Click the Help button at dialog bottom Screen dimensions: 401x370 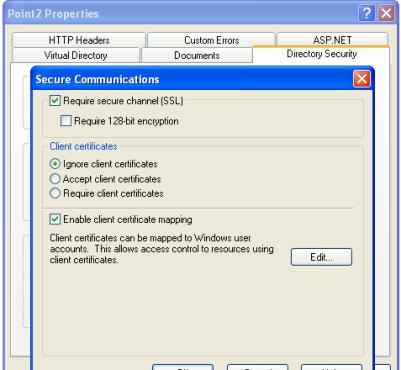(x=331, y=367)
